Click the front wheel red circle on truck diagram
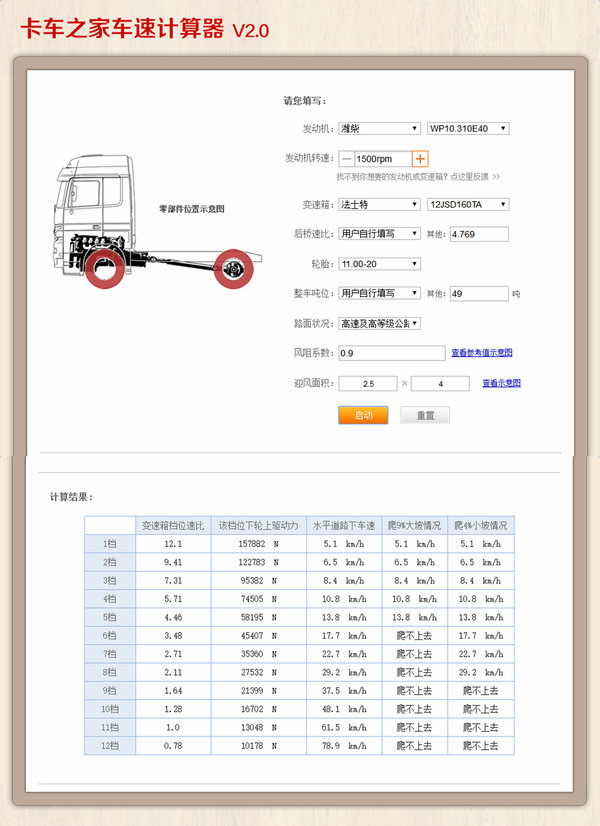Image resolution: width=600 pixels, height=826 pixels. [105, 269]
